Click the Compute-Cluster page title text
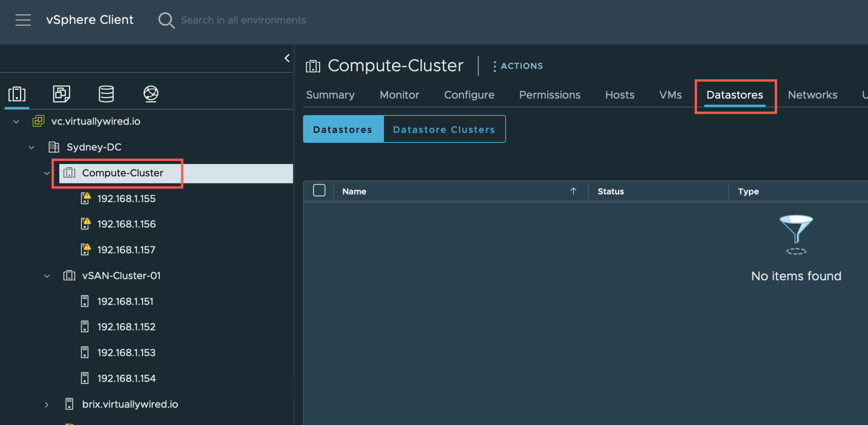Image resolution: width=868 pixels, height=425 pixels. (395, 66)
